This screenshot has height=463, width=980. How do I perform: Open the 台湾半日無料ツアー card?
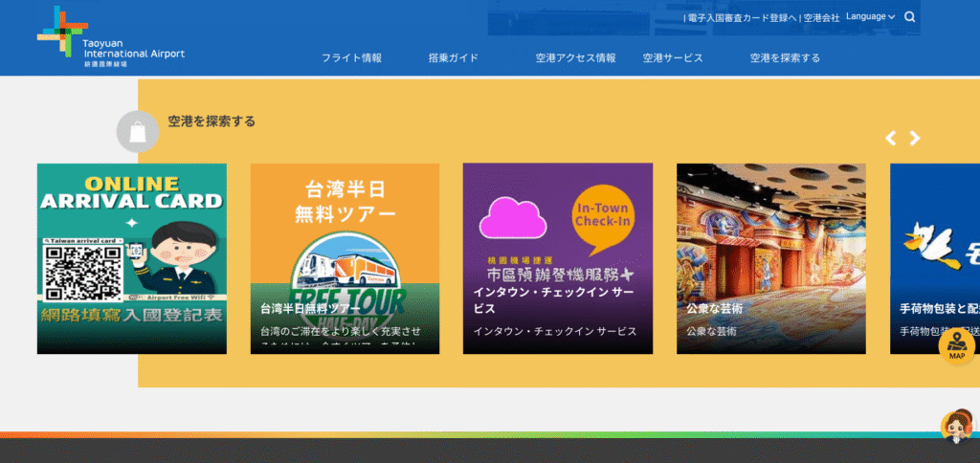(345, 258)
